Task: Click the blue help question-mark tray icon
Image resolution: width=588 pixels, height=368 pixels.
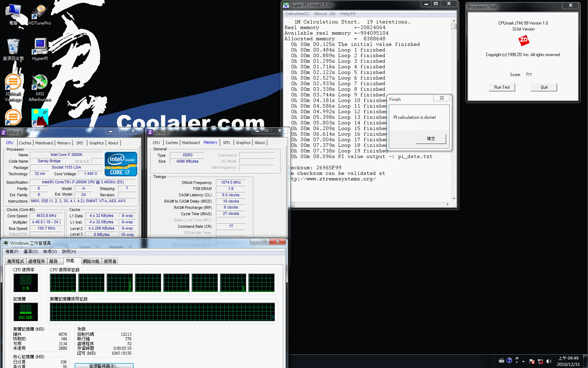Action: point(509,360)
